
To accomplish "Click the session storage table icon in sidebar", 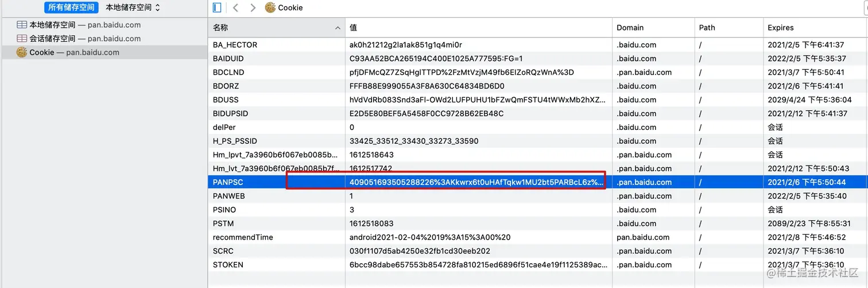I will pyautogui.click(x=22, y=39).
